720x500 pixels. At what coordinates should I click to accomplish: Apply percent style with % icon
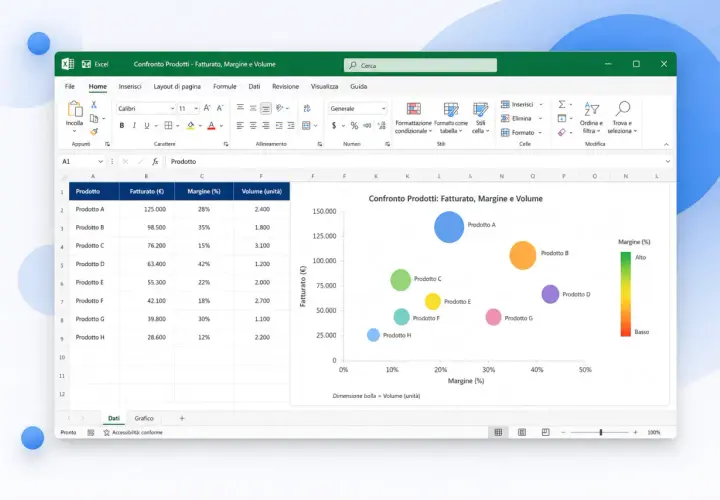(354, 125)
